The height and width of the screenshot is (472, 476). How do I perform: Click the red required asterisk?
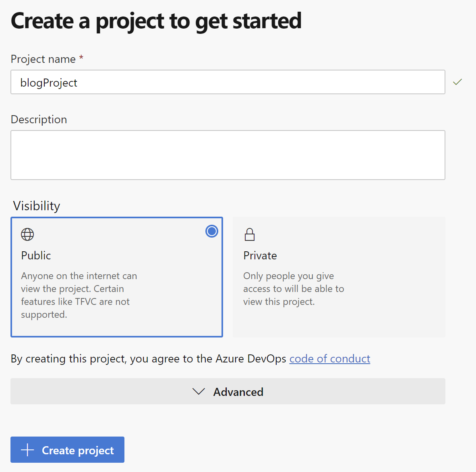coord(81,58)
